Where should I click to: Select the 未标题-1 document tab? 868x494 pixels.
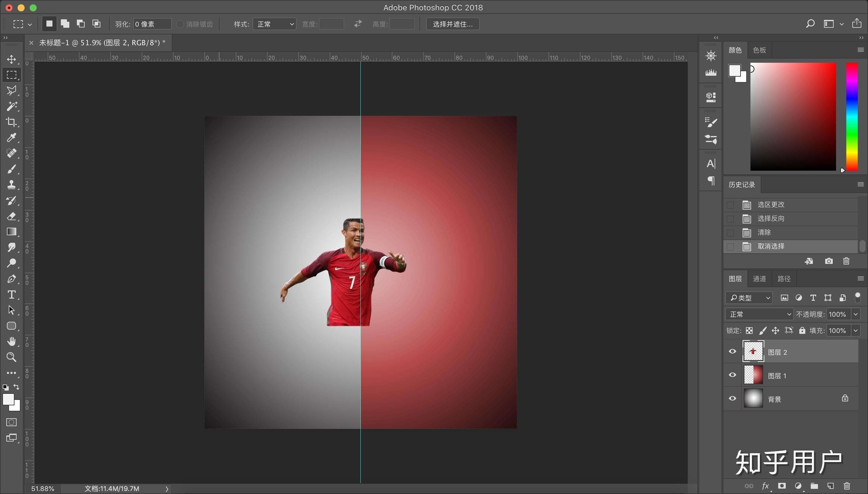tap(102, 43)
